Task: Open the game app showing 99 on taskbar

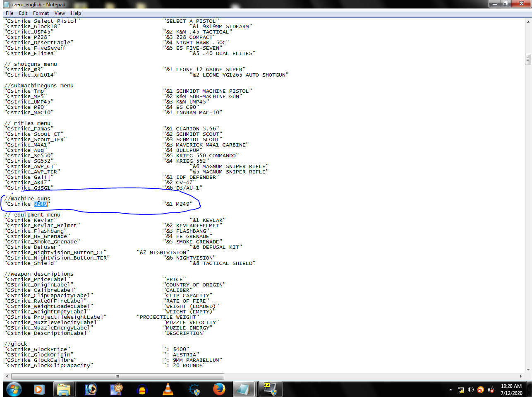Action: click(270, 389)
